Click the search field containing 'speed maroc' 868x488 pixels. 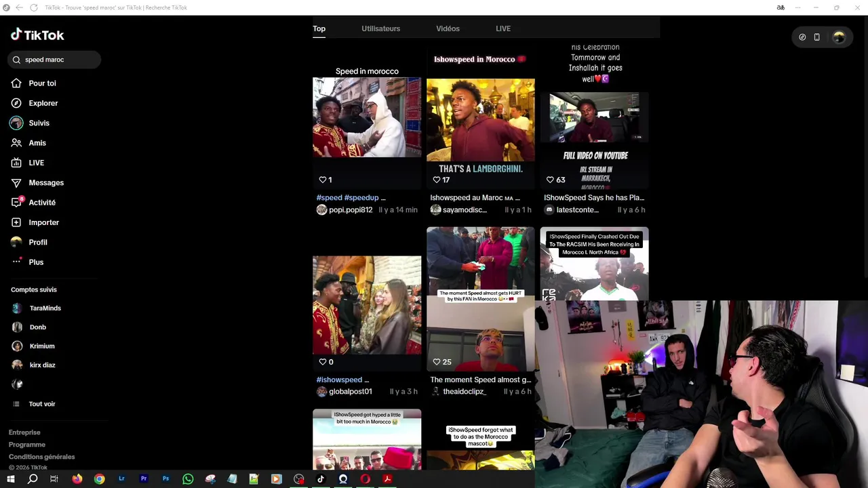55,60
